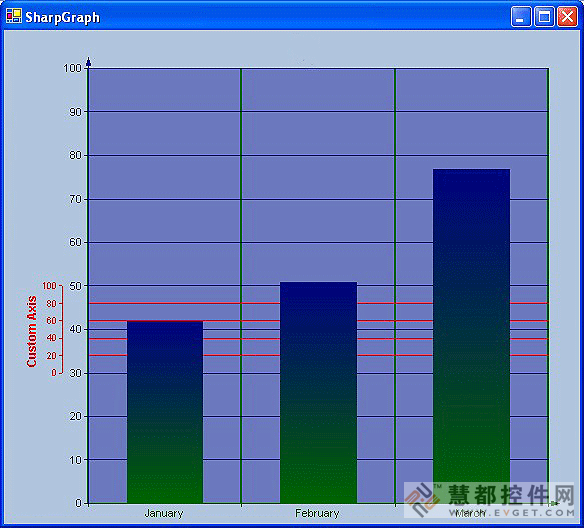Click the red 100 label on Custom Axis
Image resolution: width=584 pixels, height=528 pixels.
click(x=49, y=286)
